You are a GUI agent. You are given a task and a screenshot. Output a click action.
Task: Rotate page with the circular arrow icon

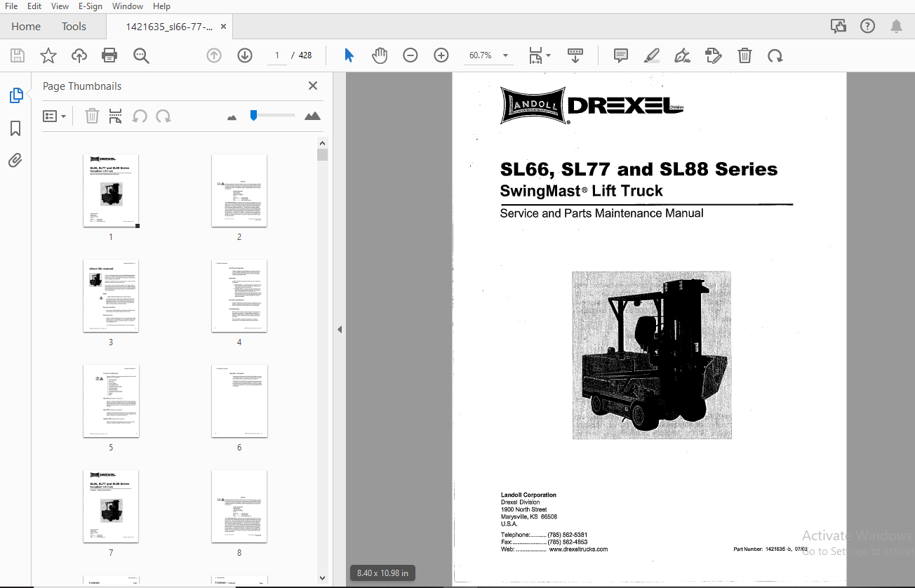pyautogui.click(x=775, y=55)
